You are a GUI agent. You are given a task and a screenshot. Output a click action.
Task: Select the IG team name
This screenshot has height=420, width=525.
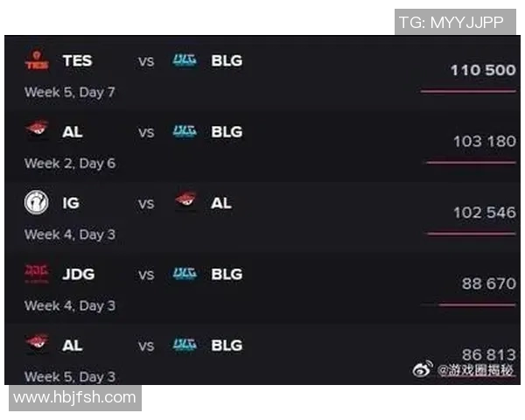pyautogui.click(x=71, y=203)
